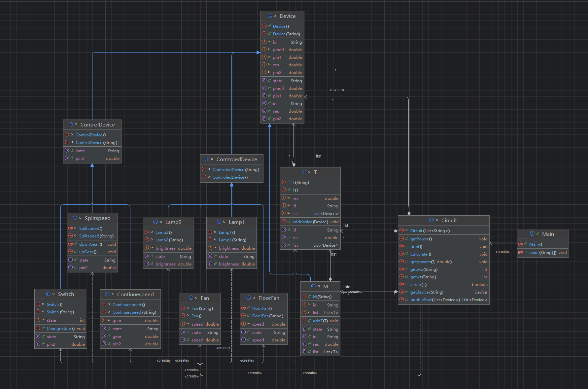The image size is (588, 389).
Task: Click the ControlDevice class icon
Action: point(71,124)
